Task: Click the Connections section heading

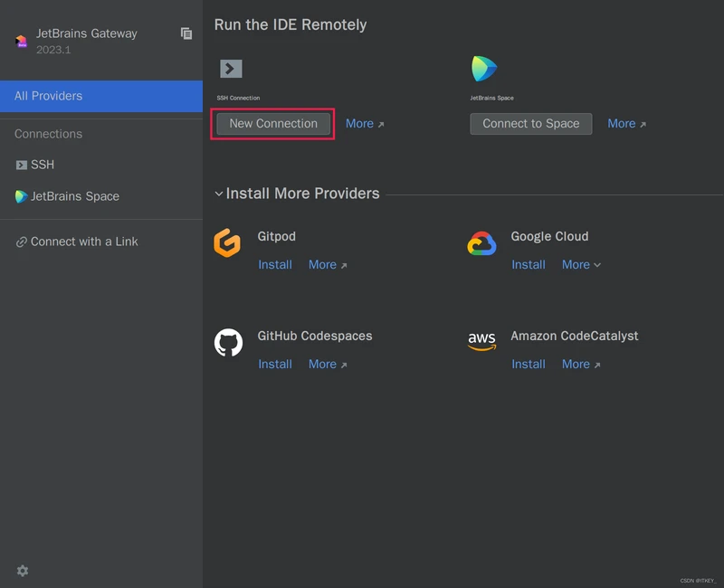Action: coord(48,134)
